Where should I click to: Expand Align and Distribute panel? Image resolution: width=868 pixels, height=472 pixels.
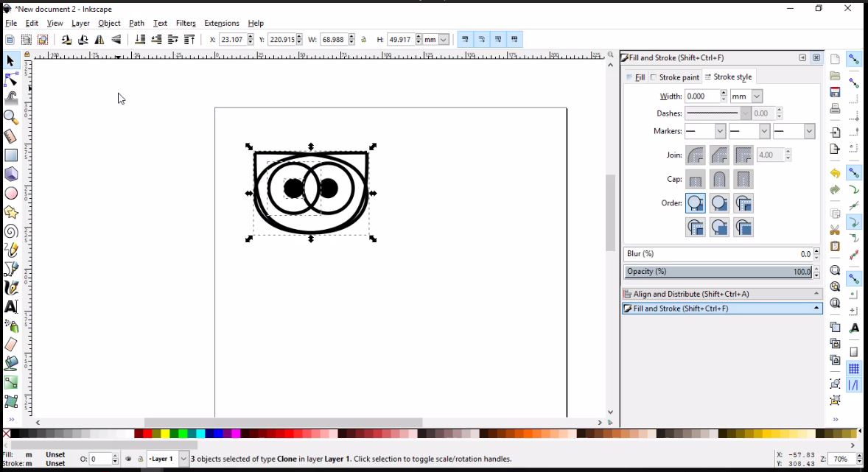click(x=722, y=294)
